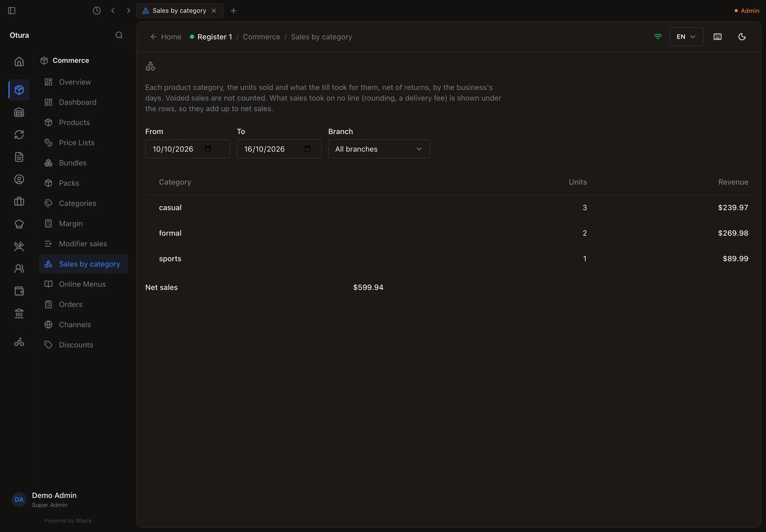Open the crossed utensils rail icon

(x=19, y=246)
